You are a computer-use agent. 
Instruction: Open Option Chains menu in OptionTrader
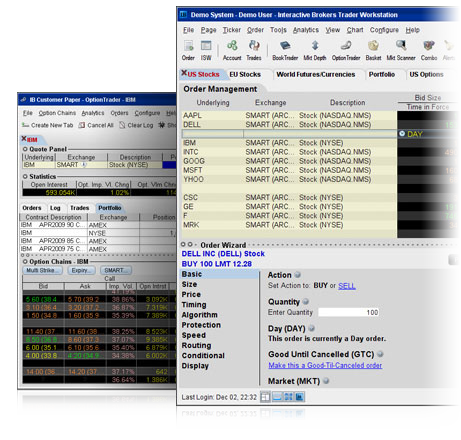57,113
